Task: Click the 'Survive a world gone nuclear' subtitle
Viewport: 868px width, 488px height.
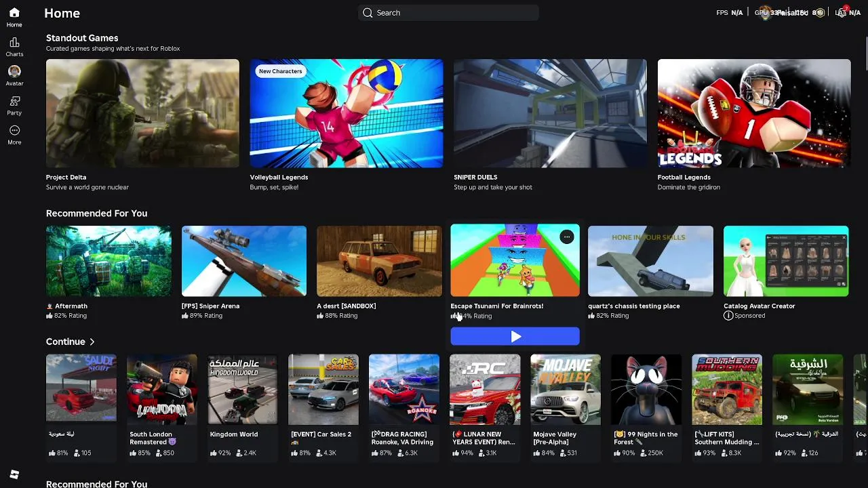Action: pyautogui.click(x=87, y=188)
